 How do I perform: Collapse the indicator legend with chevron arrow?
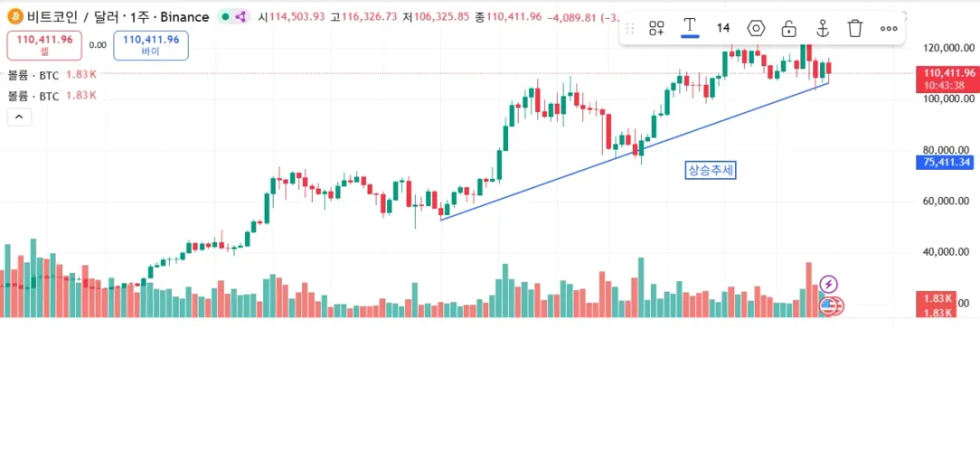point(20,117)
